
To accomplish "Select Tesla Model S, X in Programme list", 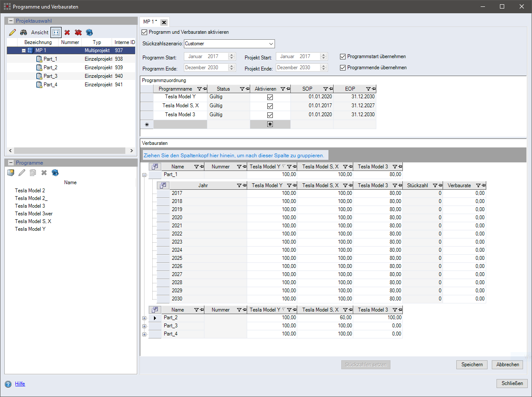I will [33, 221].
